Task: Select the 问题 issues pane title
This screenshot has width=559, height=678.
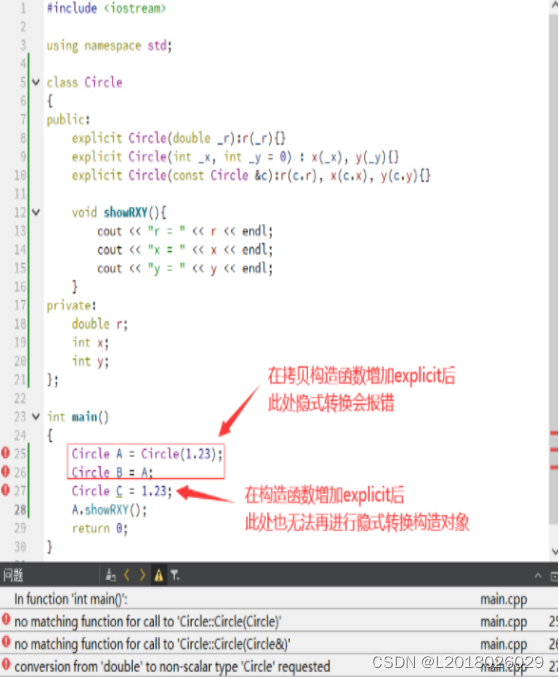Action: tap(13, 576)
